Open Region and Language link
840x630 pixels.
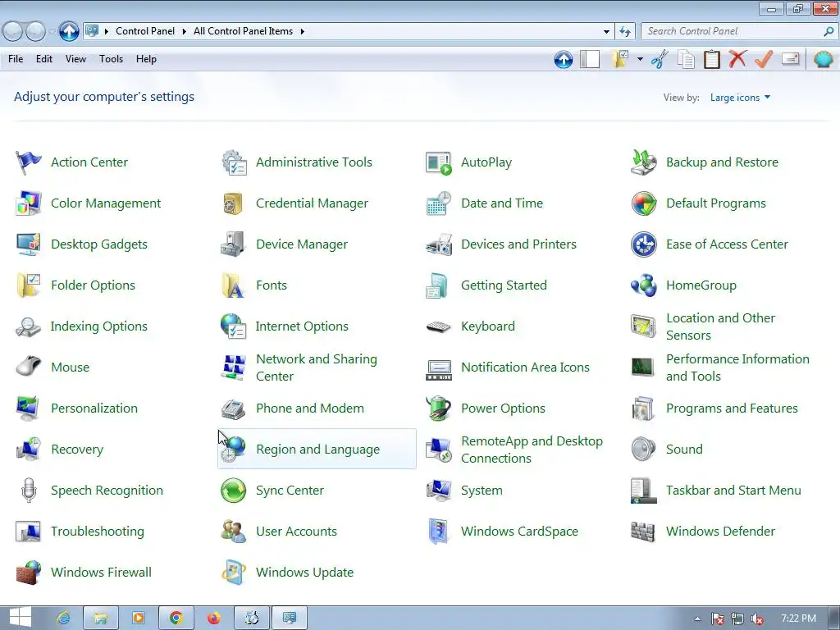point(317,450)
